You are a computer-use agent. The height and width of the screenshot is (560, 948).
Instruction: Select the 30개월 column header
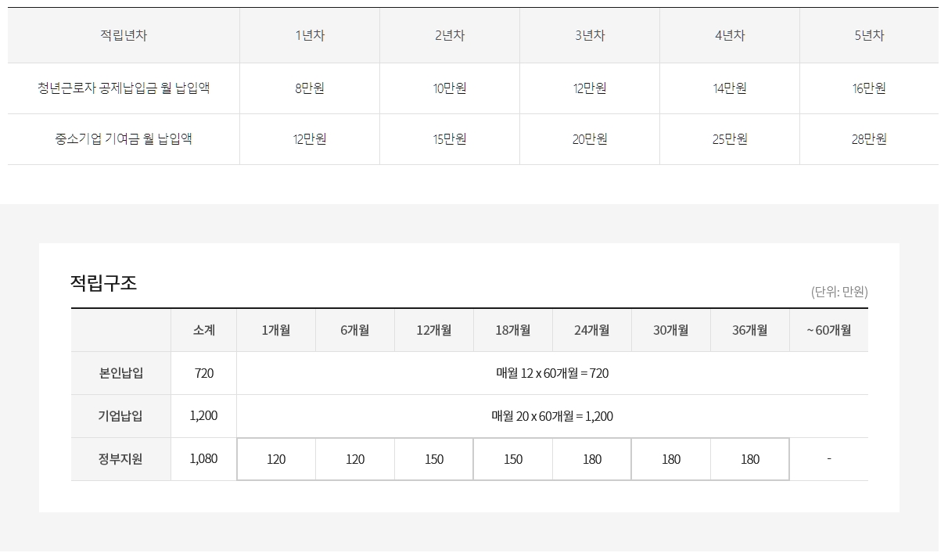[x=671, y=330]
